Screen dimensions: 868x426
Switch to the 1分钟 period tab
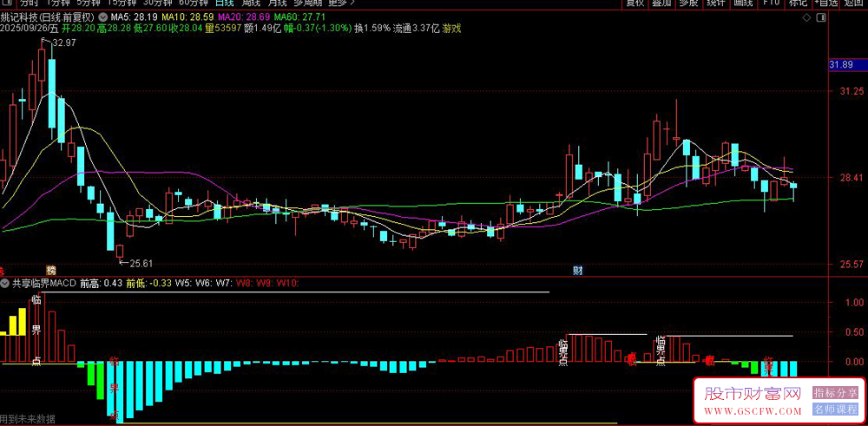[59, 3]
